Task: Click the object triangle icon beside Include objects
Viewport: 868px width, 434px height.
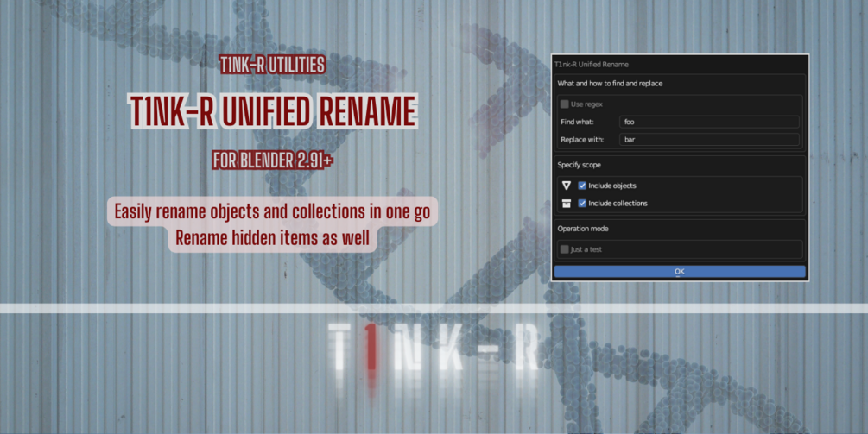Action: pos(567,186)
